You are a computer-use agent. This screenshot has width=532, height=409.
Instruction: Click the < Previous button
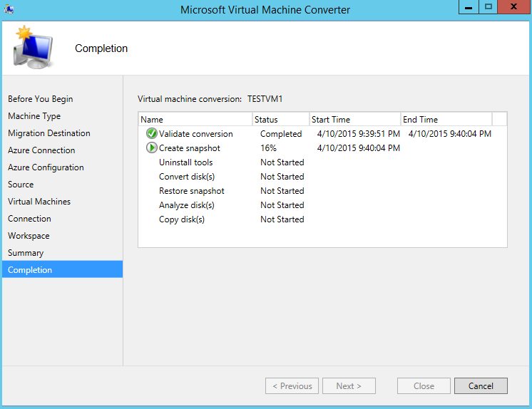[292, 386]
